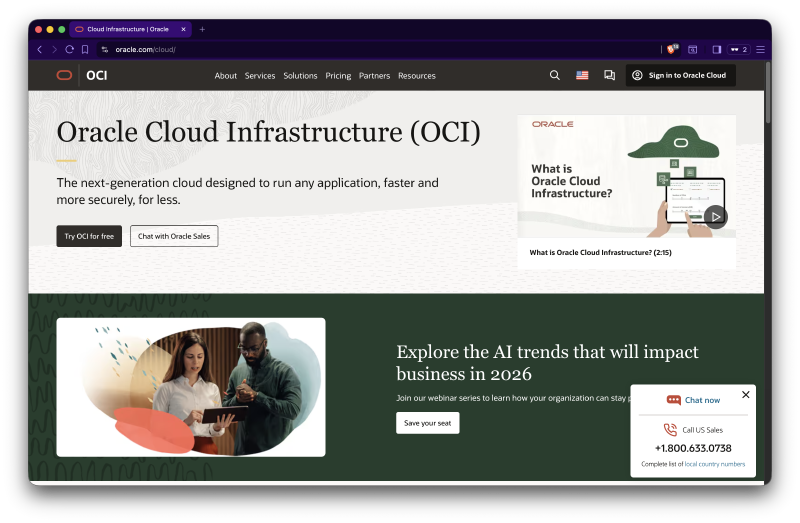This screenshot has width=800, height=523.
Task: Open site settings icon in address bar
Action: [x=105, y=49]
